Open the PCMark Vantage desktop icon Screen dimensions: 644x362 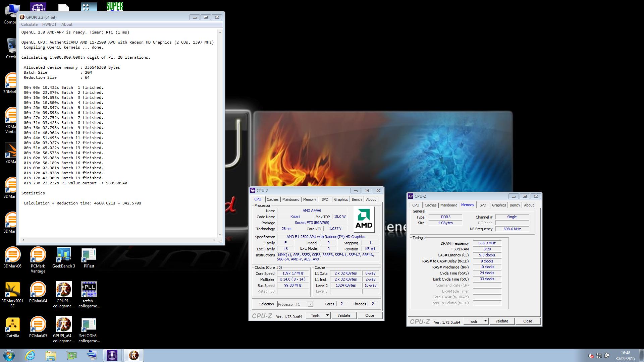(38, 260)
